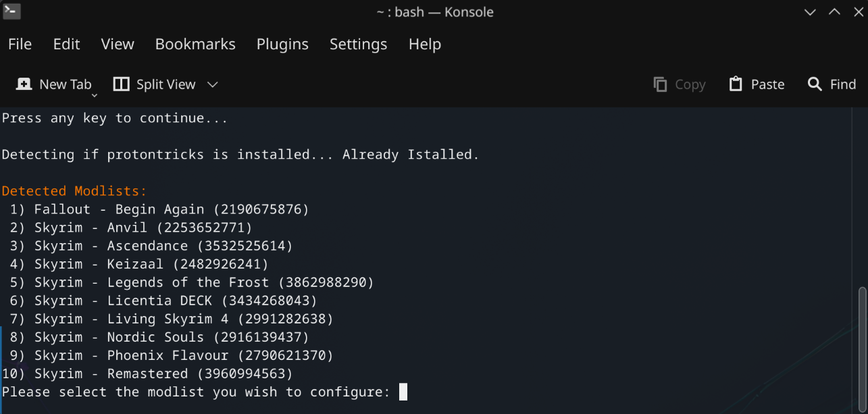Click the Copy toolbar button

[680, 84]
